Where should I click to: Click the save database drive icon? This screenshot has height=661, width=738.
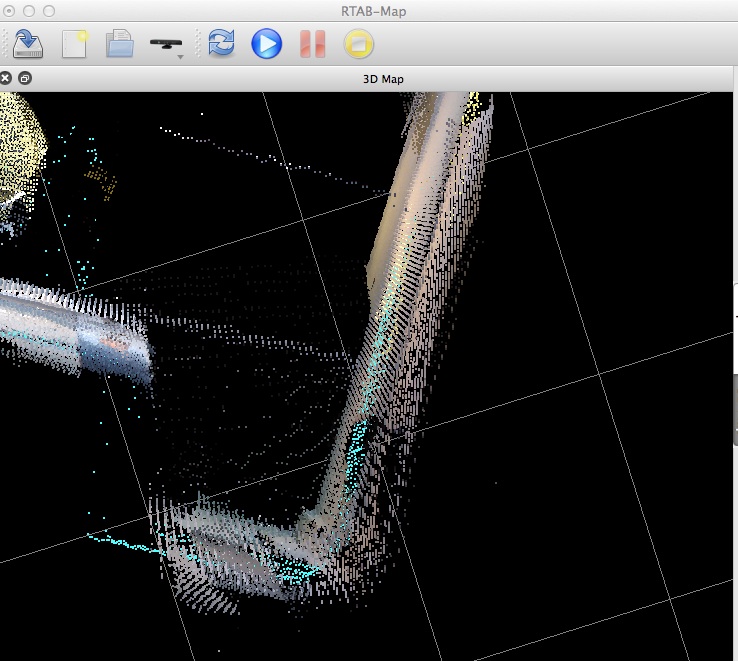(x=28, y=44)
